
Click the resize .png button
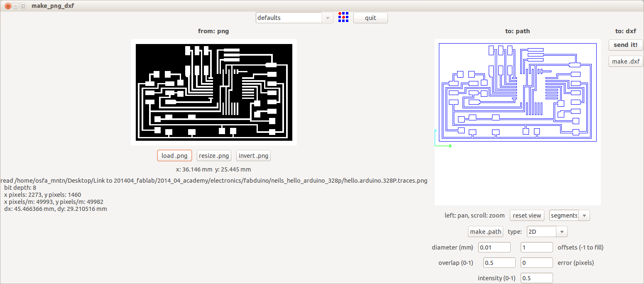coord(214,156)
